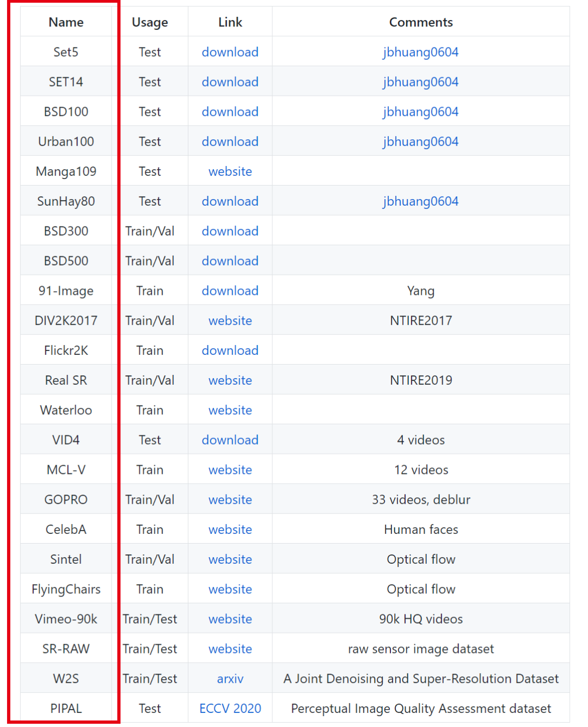This screenshot has width=588, height=727.
Task: Open jbhuang0604 link in BSD100 row
Action: (x=420, y=112)
